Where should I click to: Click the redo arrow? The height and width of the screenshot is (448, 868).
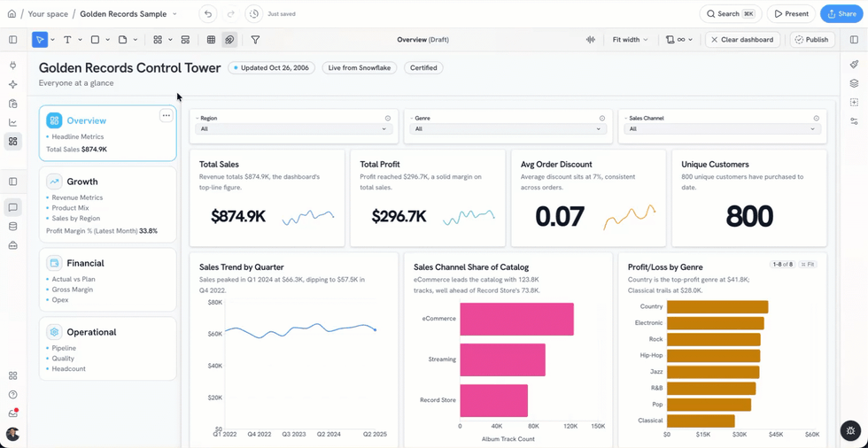231,14
